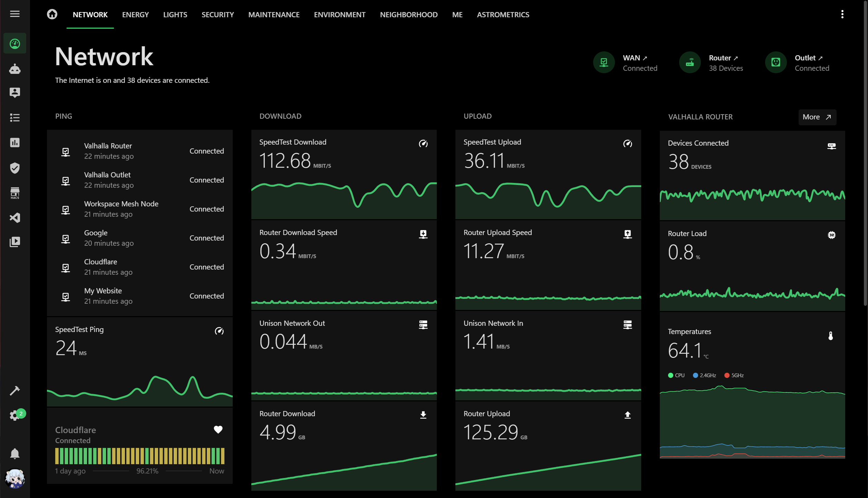Click the Home icon beside the tabs

52,14
